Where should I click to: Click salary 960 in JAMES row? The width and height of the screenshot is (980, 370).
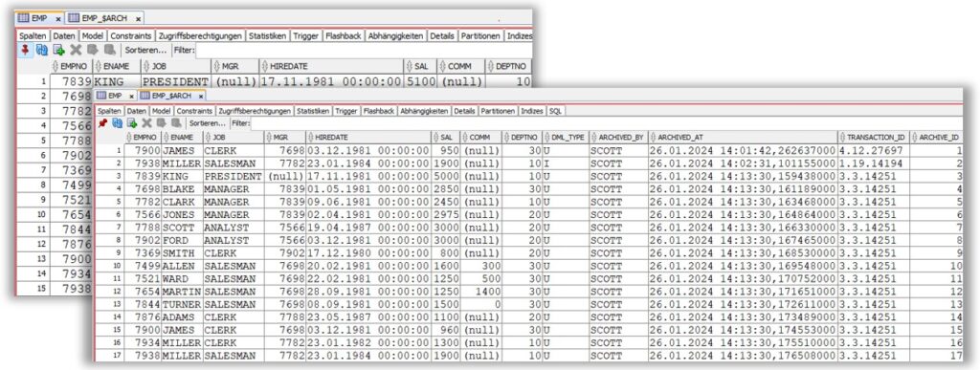[x=446, y=330]
